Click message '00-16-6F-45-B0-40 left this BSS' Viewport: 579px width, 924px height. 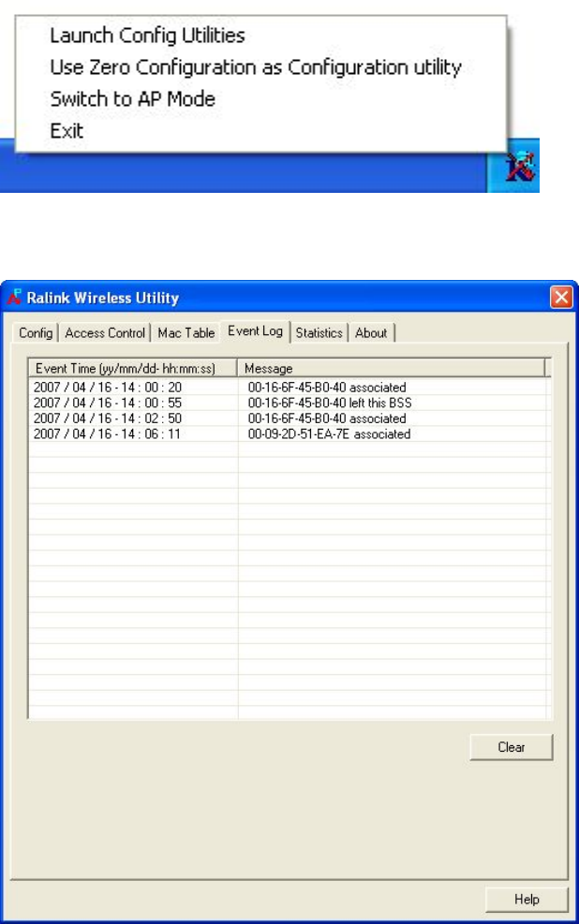pyautogui.click(x=330, y=403)
